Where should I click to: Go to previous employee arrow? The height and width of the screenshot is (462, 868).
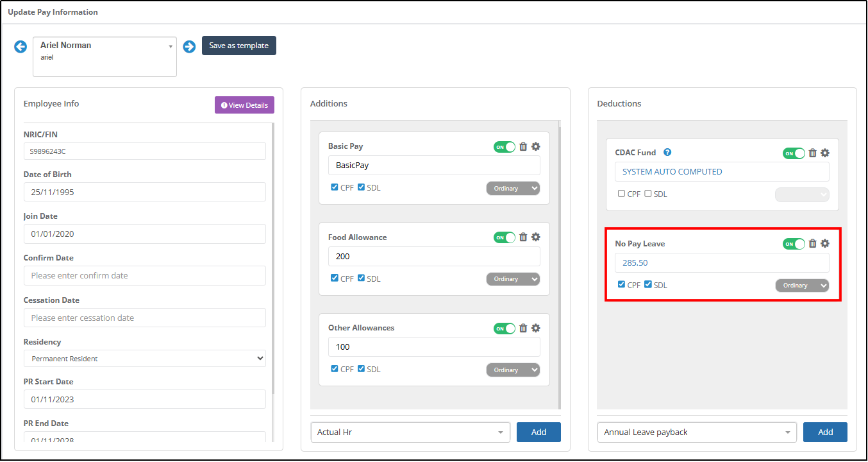tap(21, 46)
